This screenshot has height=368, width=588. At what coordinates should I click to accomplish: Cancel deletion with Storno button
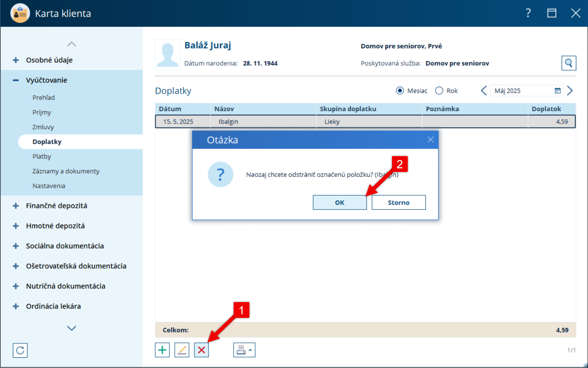click(x=399, y=202)
